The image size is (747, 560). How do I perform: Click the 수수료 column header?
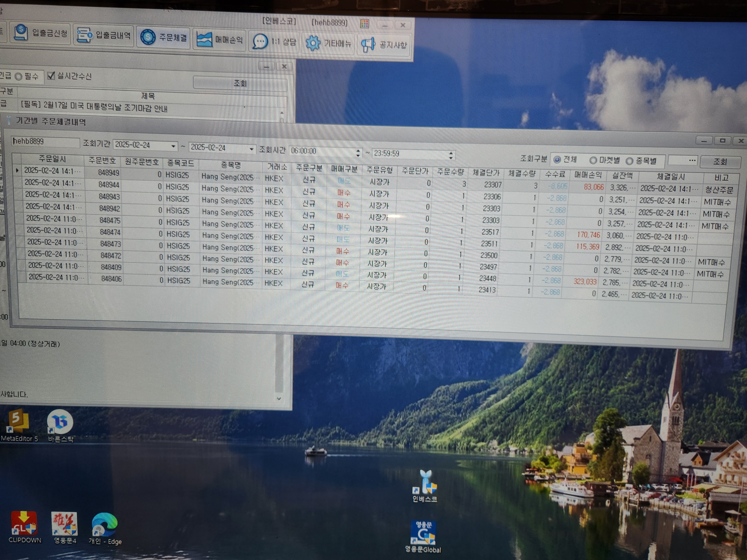(x=555, y=175)
